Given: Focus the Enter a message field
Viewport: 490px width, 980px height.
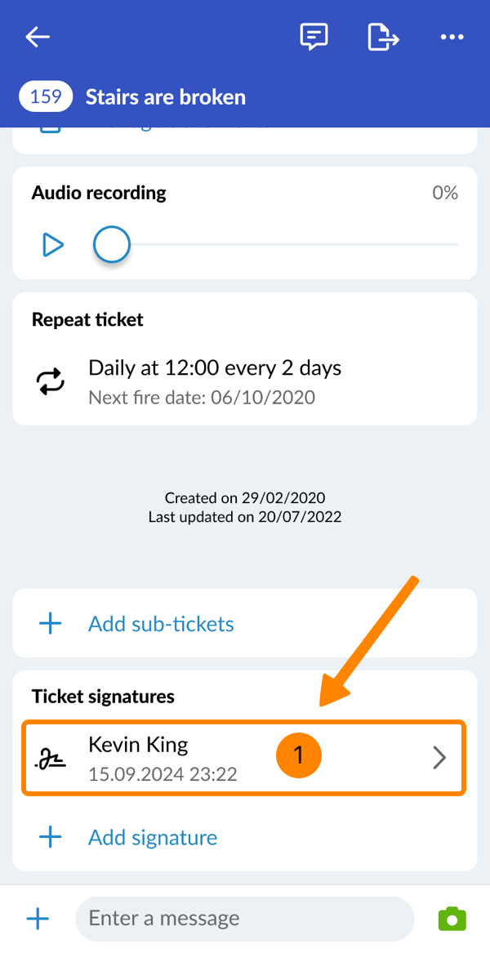Looking at the screenshot, I should click(x=243, y=919).
